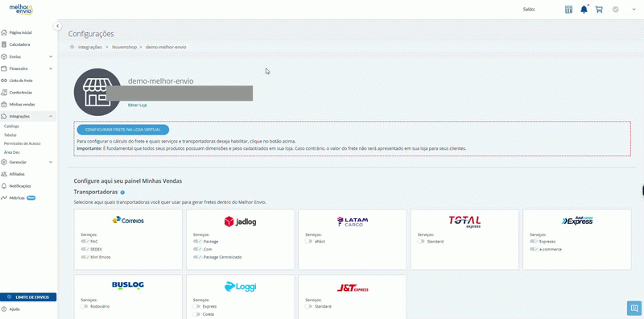Click the settings icon beside Integrações breadcrumb

click(72, 47)
